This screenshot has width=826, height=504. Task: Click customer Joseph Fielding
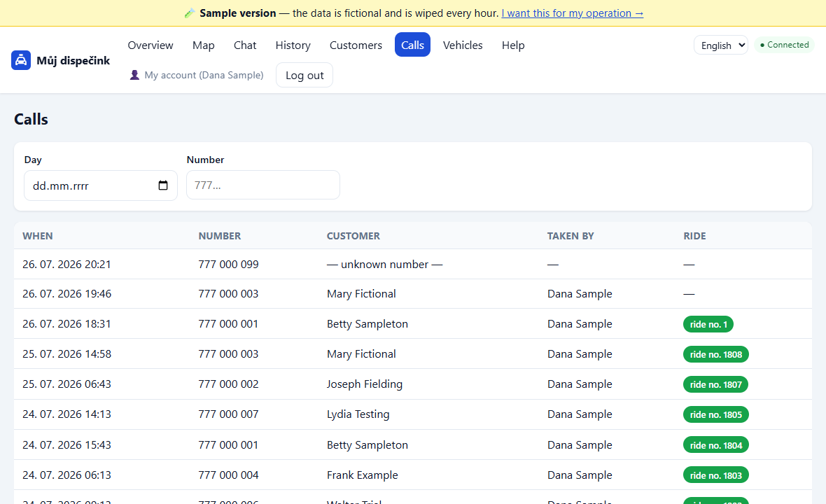365,384
